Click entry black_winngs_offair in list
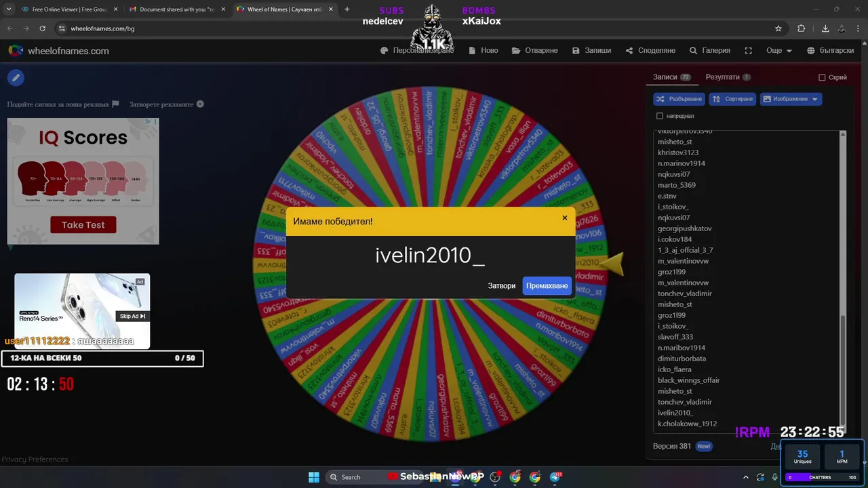Image resolution: width=868 pixels, height=488 pixels. (x=688, y=380)
